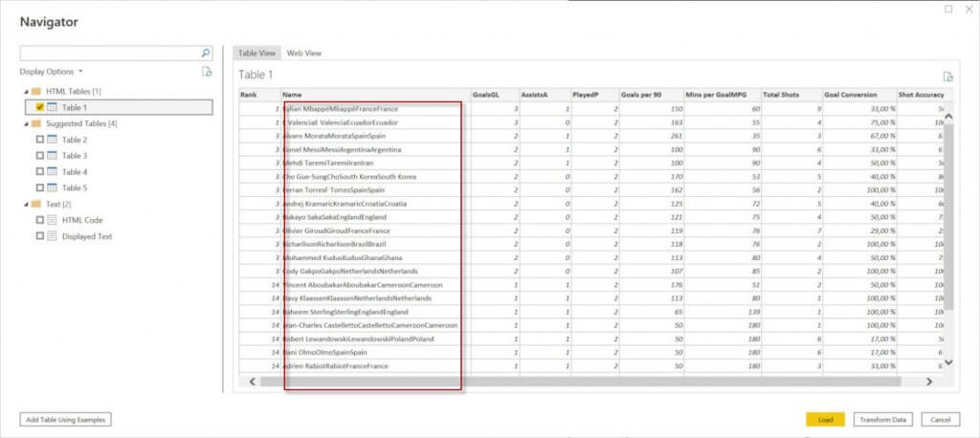Click the HTML Code document icon
Image resolution: width=980 pixels, height=438 pixels.
click(x=52, y=220)
